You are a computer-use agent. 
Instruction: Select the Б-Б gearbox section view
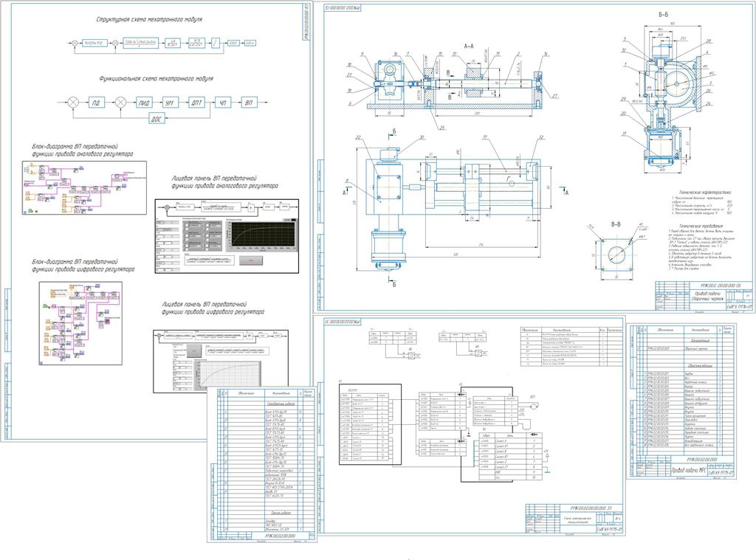tap(667, 99)
